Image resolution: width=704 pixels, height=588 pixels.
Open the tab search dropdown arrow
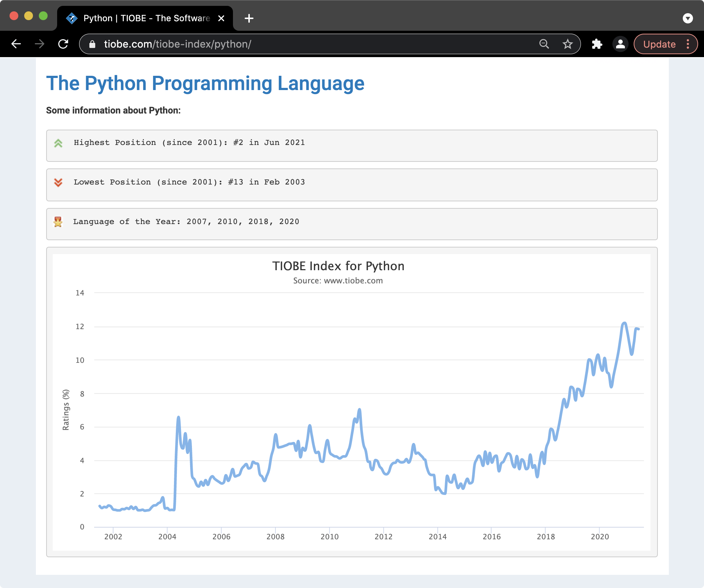pyautogui.click(x=688, y=18)
